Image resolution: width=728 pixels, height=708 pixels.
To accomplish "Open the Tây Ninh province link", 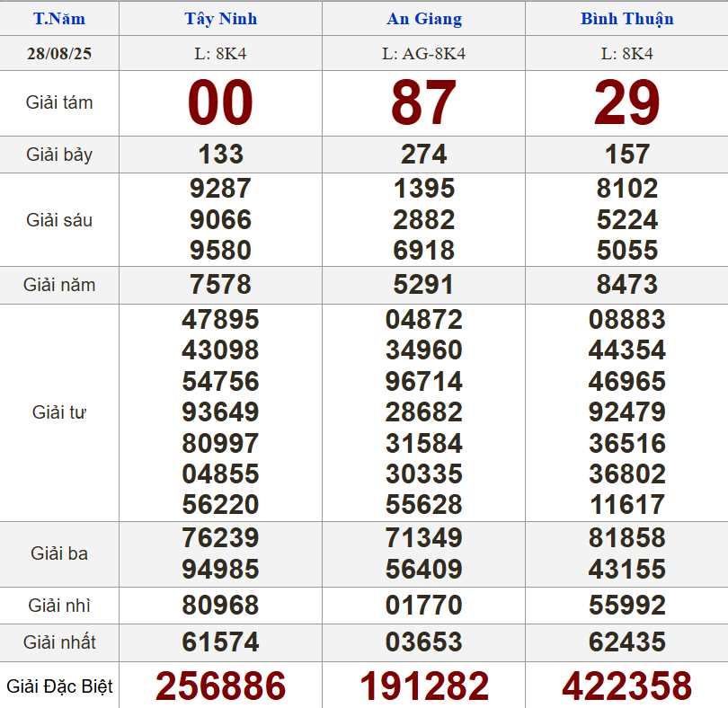I will [x=220, y=19].
